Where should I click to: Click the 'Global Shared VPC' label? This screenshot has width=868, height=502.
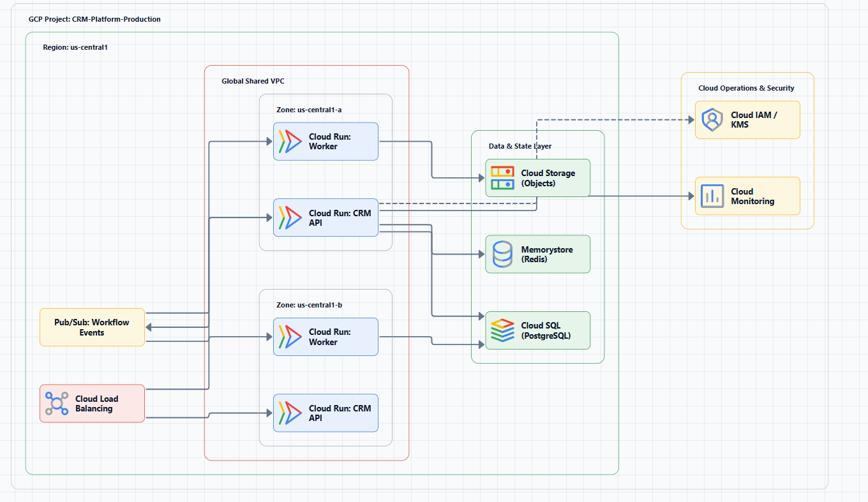[252, 81]
